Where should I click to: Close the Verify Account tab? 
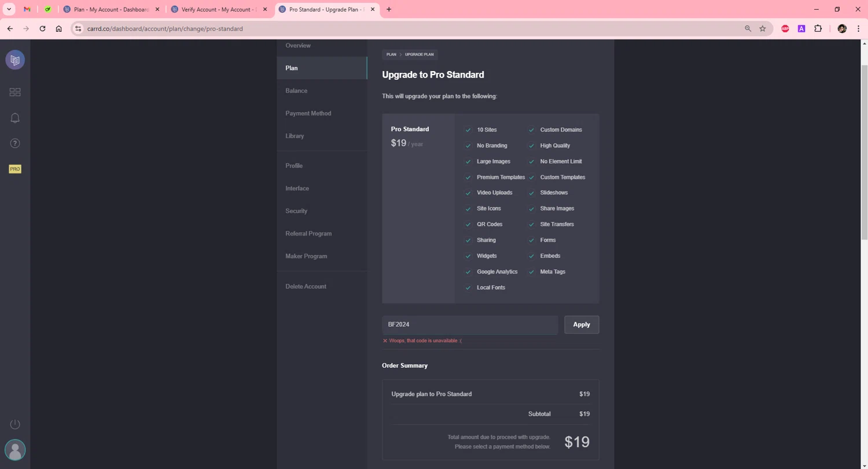[265, 9]
